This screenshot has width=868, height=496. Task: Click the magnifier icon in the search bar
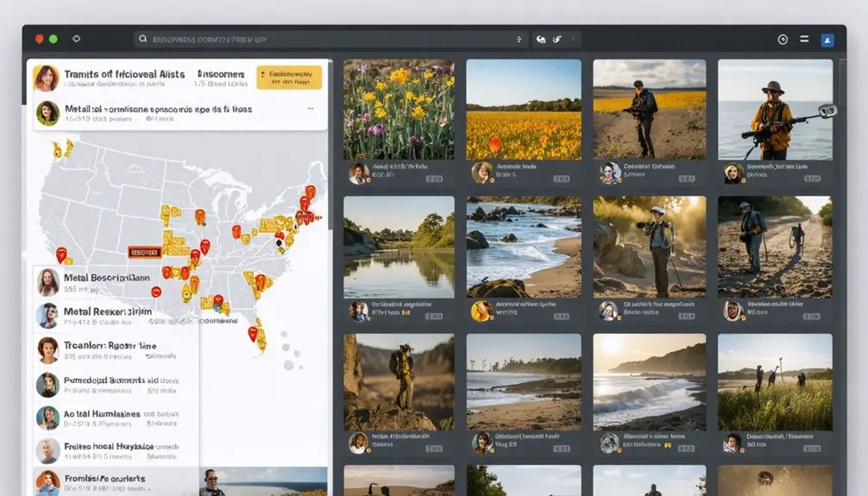(x=143, y=39)
